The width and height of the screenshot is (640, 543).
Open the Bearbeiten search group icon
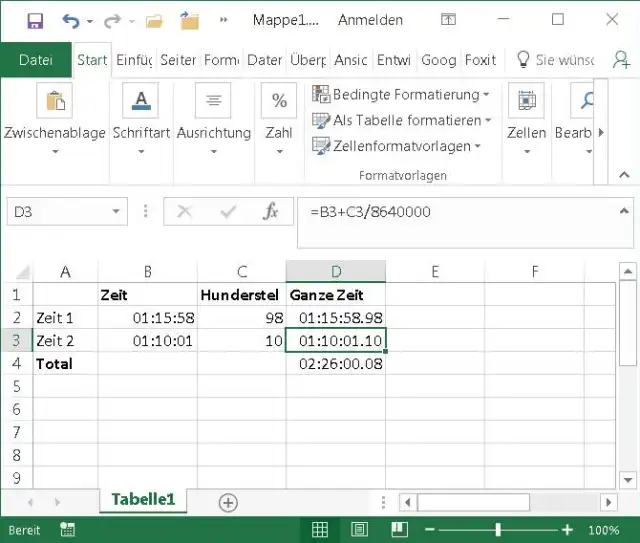tap(583, 100)
